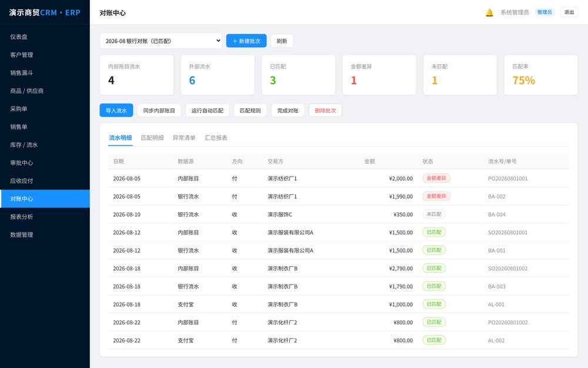
Task: Click the 金额差异 summary card
Action: pos(379,75)
